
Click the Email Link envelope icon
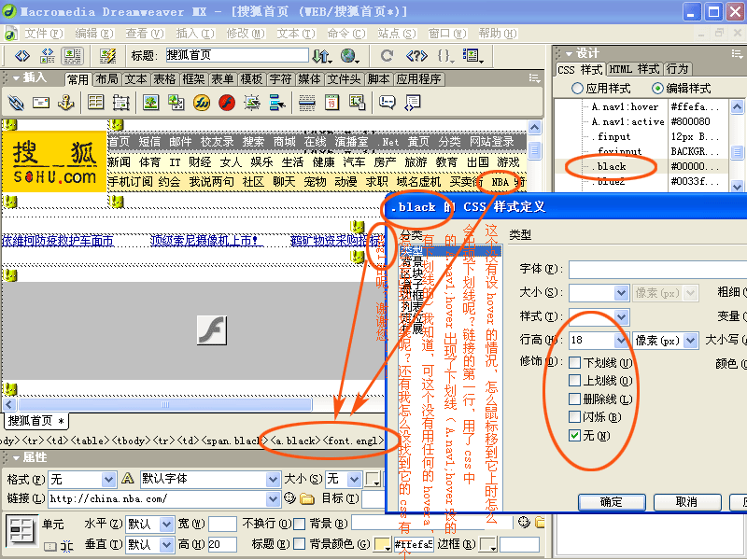[x=41, y=103]
